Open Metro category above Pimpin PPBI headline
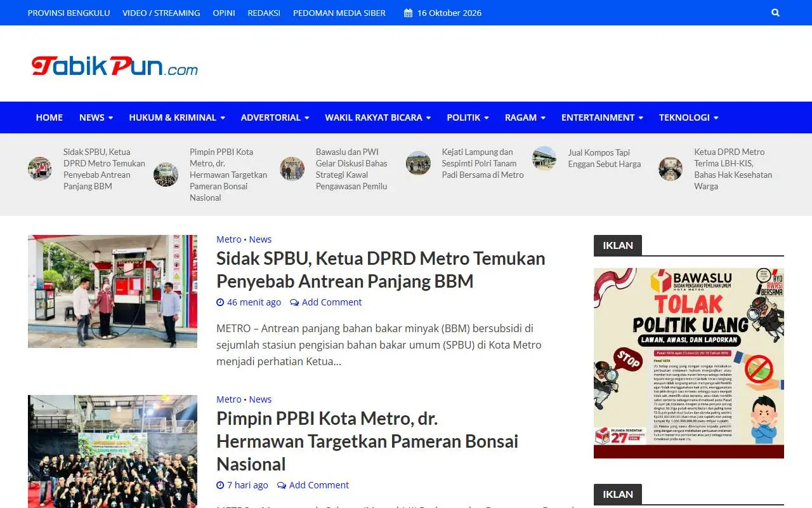The image size is (812, 508). click(x=229, y=399)
